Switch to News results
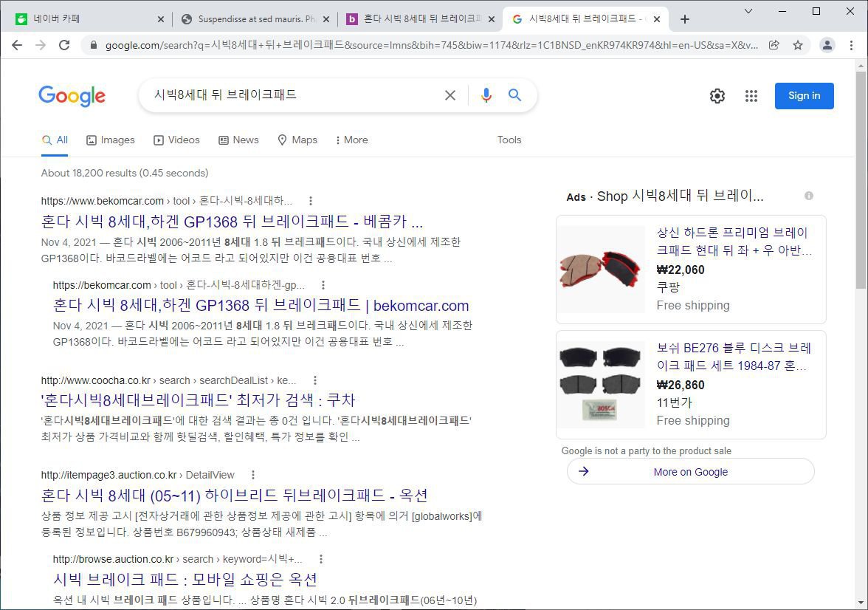The image size is (868, 610). 238,140
